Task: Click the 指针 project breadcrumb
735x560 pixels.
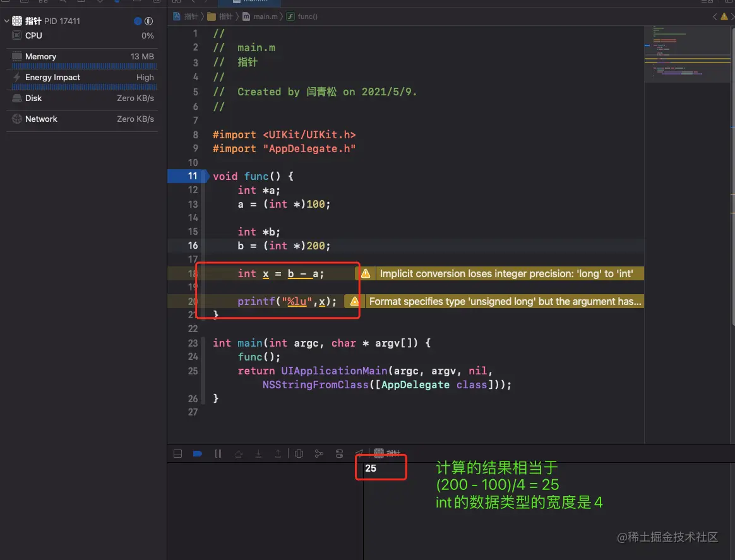Action: [x=186, y=16]
